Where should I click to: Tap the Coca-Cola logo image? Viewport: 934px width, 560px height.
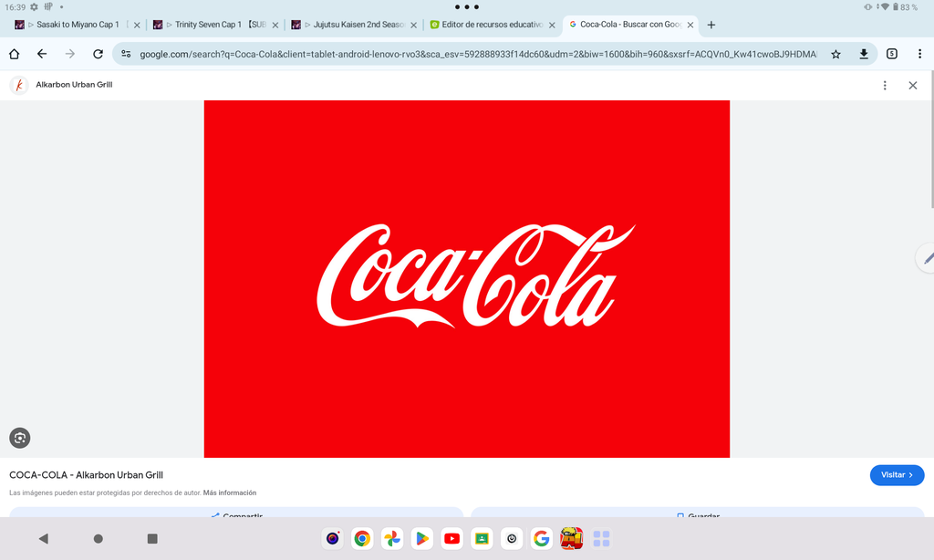coord(467,279)
